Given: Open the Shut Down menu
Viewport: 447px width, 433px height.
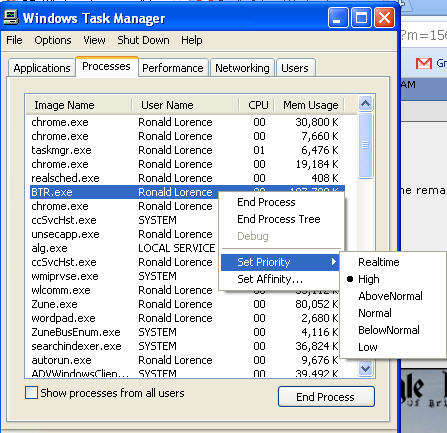Looking at the screenshot, I should tap(143, 40).
